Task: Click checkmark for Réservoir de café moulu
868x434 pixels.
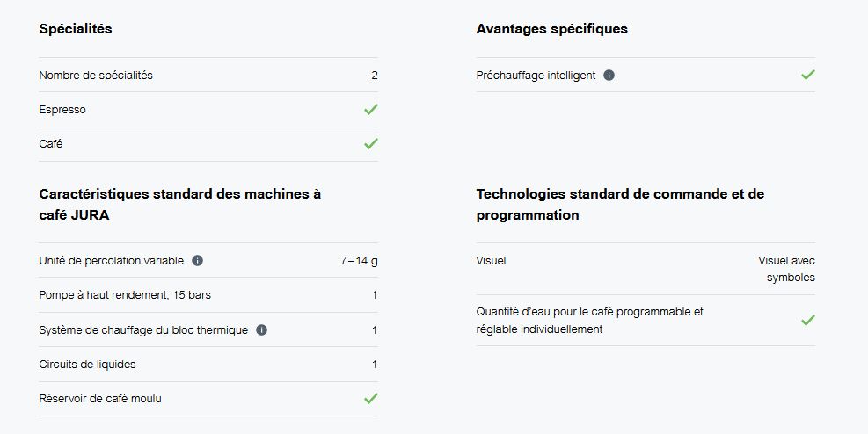Action: coord(371,398)
